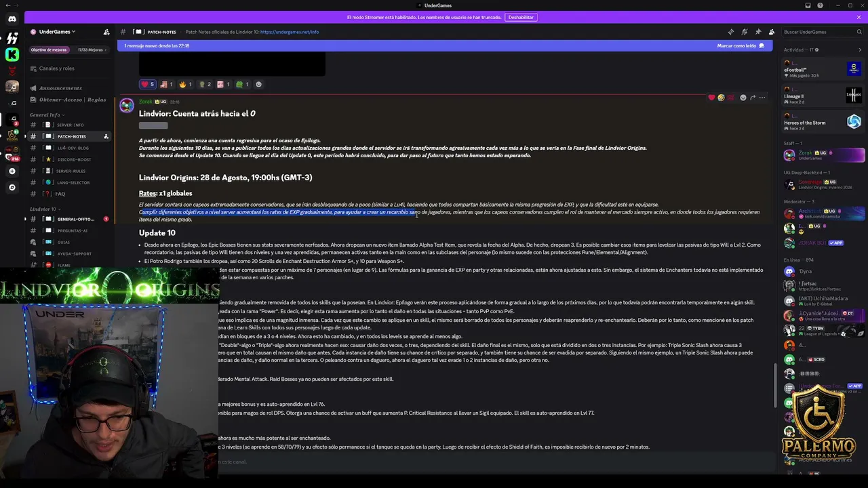868x488 pixels.
Task: Open the Objetivo de mejoras boost goal
Action: pyautogui.click(x=49, y=49)
